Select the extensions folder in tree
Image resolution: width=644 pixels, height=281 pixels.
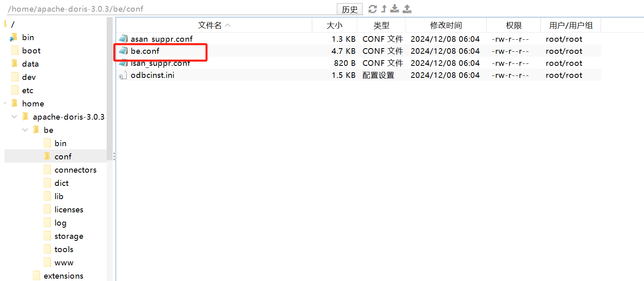63,276
